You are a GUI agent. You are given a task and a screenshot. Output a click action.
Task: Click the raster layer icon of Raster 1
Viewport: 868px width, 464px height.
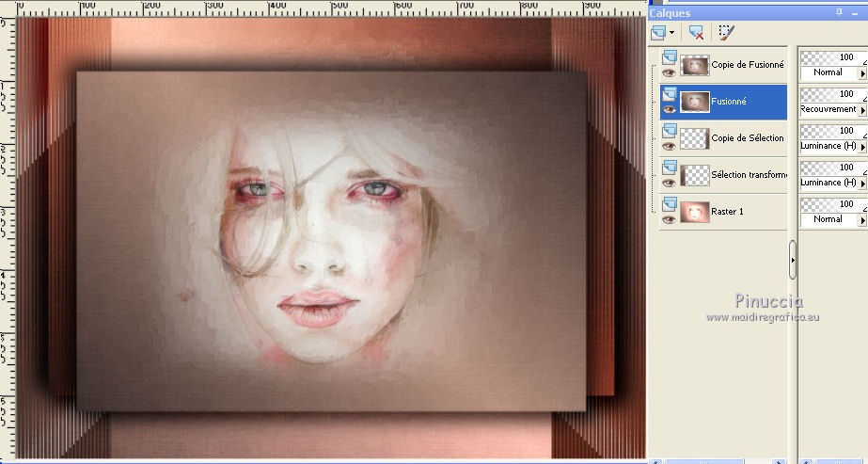670,203
